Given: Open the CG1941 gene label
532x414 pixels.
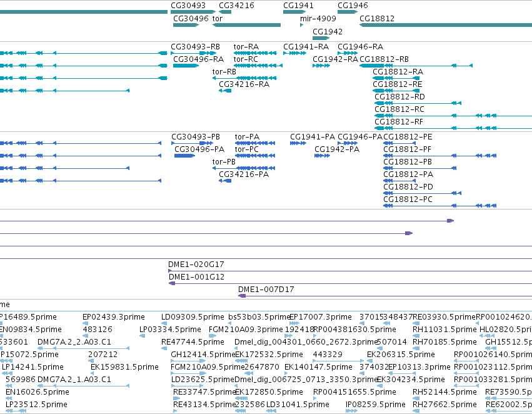Looking at the screenshot, I should click(x=298, y=6).
